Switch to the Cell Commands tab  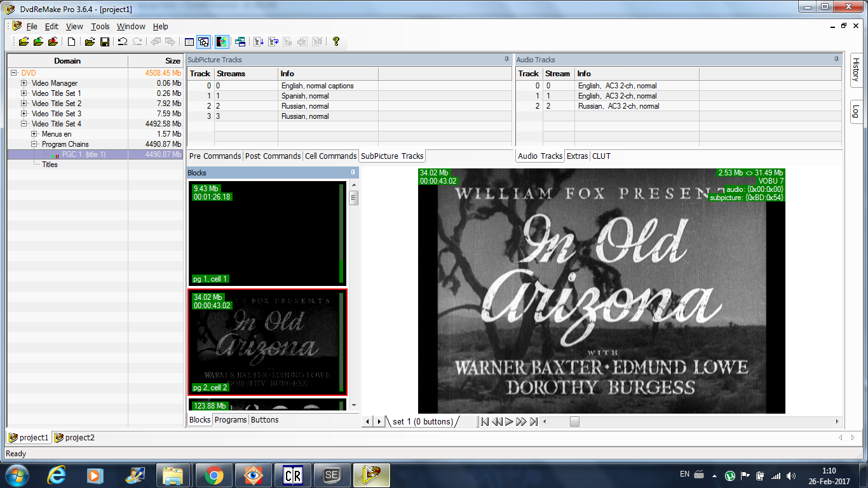[330, 156]
